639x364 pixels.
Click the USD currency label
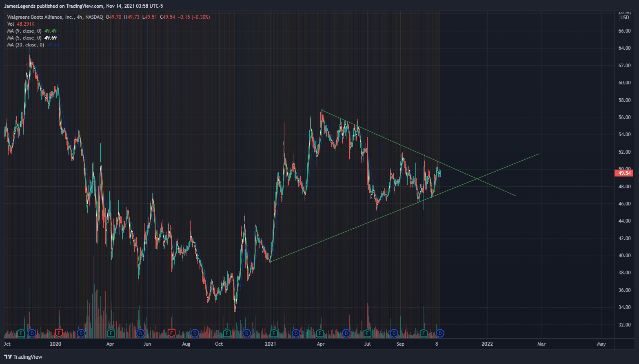click(x=625, y=18)
